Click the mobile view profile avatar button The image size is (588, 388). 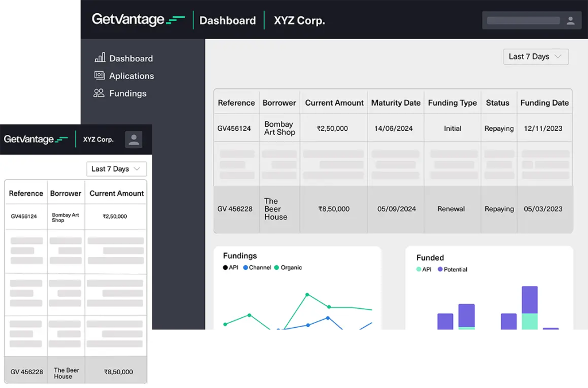[133, 139]
